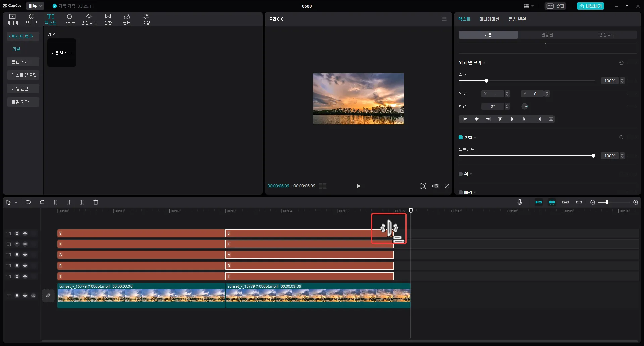
Task: Open the 오디오 audio tab
Action: [x=32, y=19]
